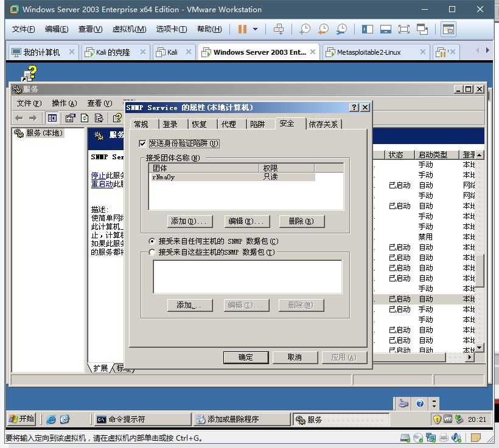This screenshot has width=499, height=448.
Task: Click 取消 button in properties dialog
Action: [295, 357]
